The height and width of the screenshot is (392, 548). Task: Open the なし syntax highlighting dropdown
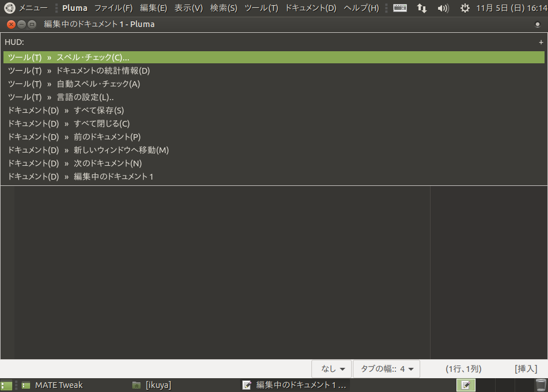[332, 369]
